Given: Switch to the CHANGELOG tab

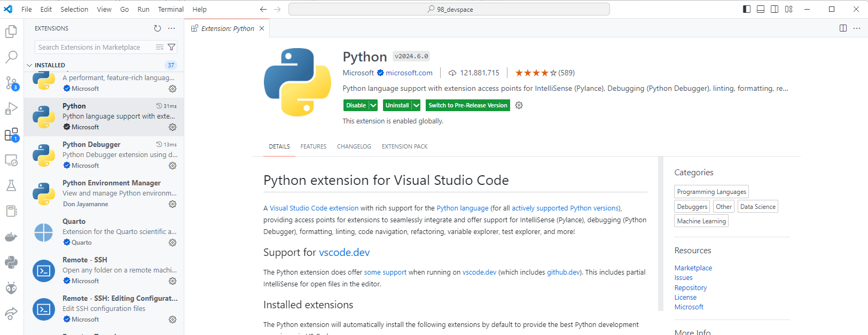Looking at the screenshot, I should (x=354, y=146).
